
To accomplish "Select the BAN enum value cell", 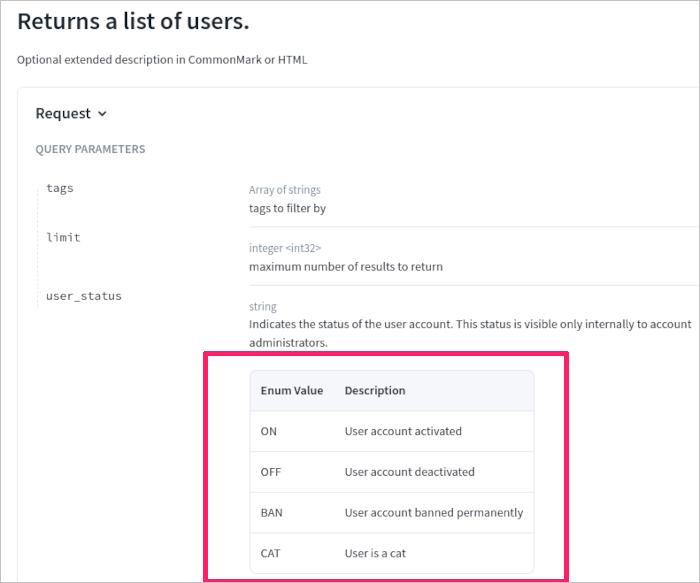I will pos(272,513).
